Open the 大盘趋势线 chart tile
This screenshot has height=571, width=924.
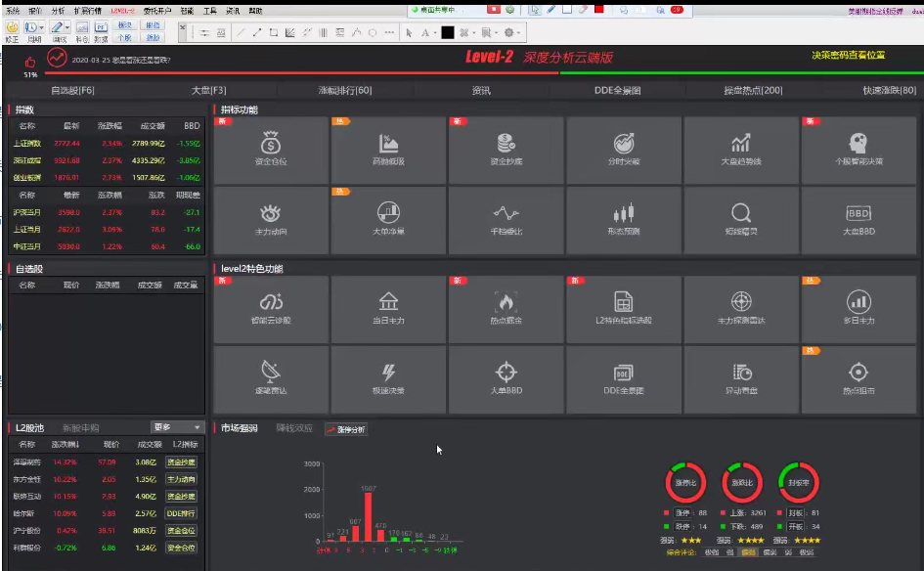(x=741, y=151)
